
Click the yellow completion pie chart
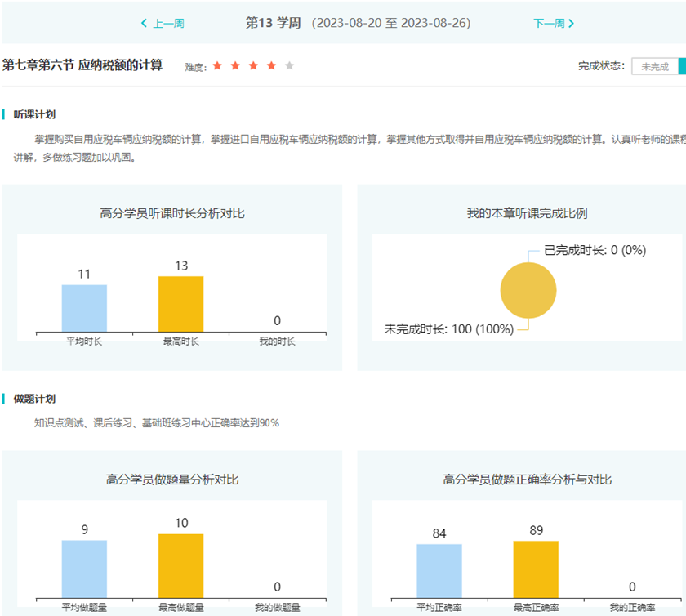coord(527,290)
